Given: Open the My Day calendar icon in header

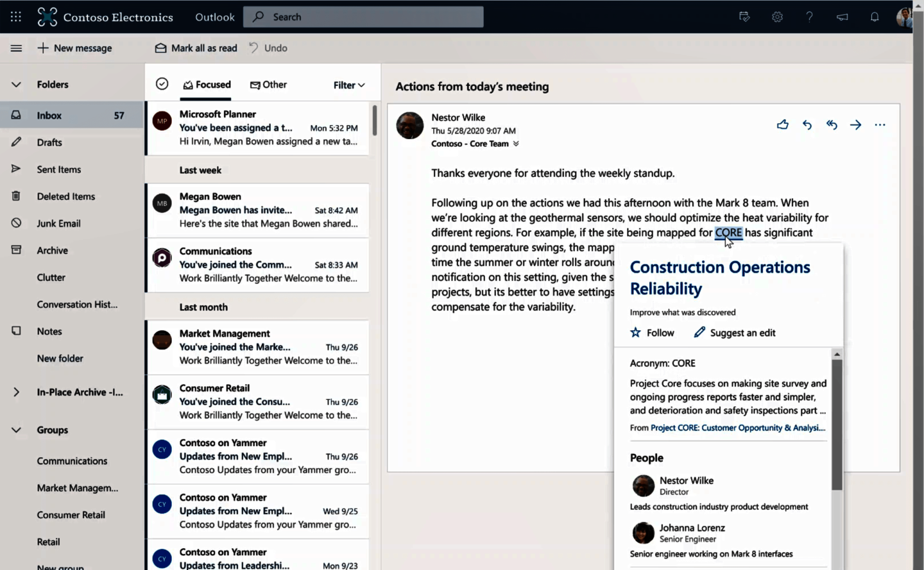Looking at the screenshot, I should click(x=744, y=17).
